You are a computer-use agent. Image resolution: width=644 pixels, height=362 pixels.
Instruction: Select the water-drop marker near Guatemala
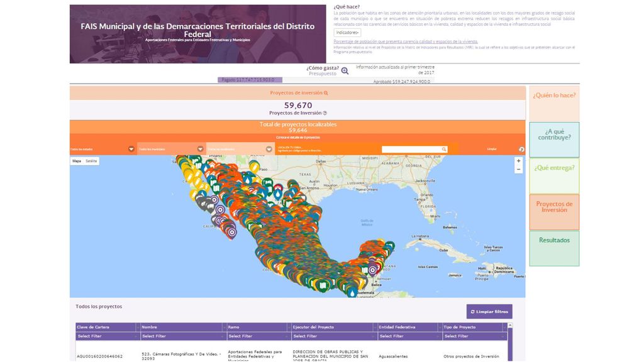[x=352, y=291]
